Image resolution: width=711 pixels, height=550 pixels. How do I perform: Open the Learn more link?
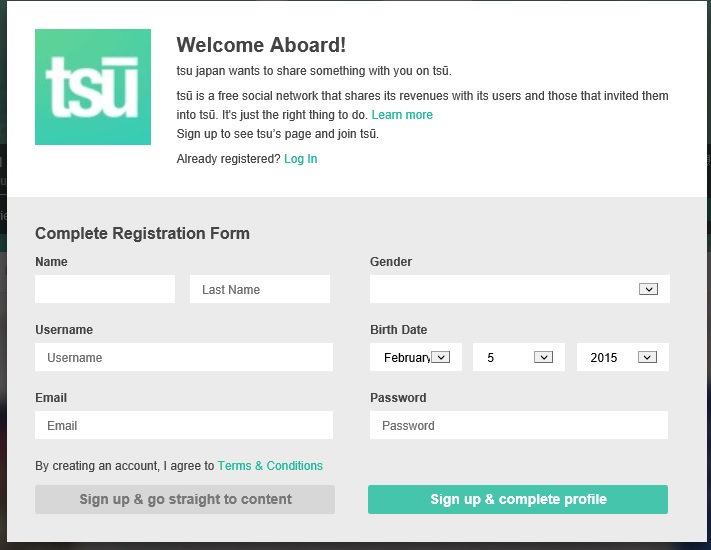tap(402, 115)
